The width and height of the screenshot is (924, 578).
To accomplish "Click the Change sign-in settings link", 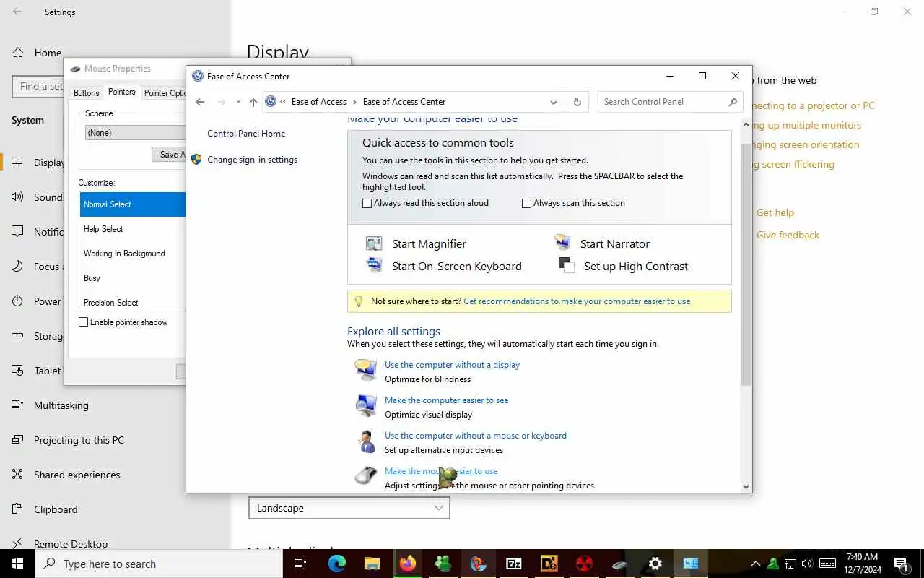I will tap(252, 160).
